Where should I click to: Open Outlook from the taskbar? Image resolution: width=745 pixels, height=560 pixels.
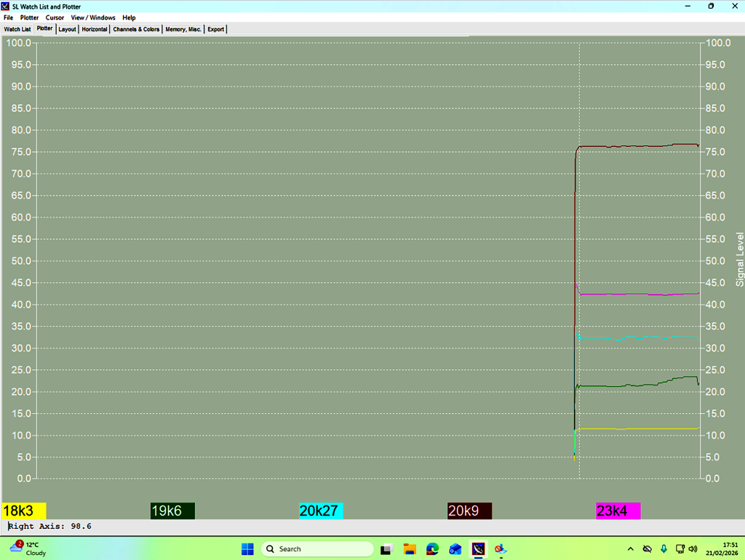(x=455, y=549)
